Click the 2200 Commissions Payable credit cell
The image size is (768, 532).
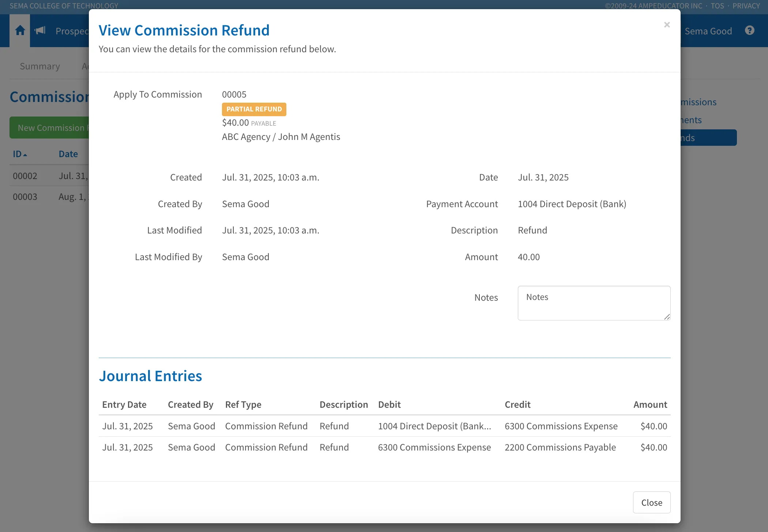(560, 447)
